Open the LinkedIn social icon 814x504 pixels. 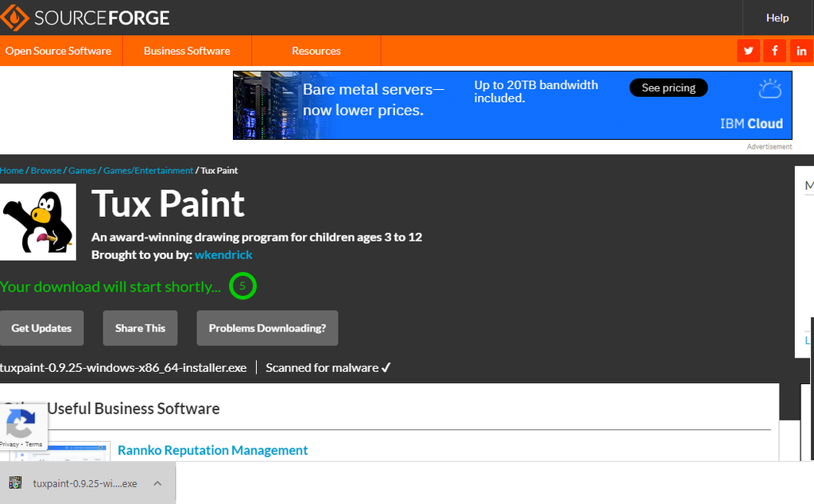[801, 51]
